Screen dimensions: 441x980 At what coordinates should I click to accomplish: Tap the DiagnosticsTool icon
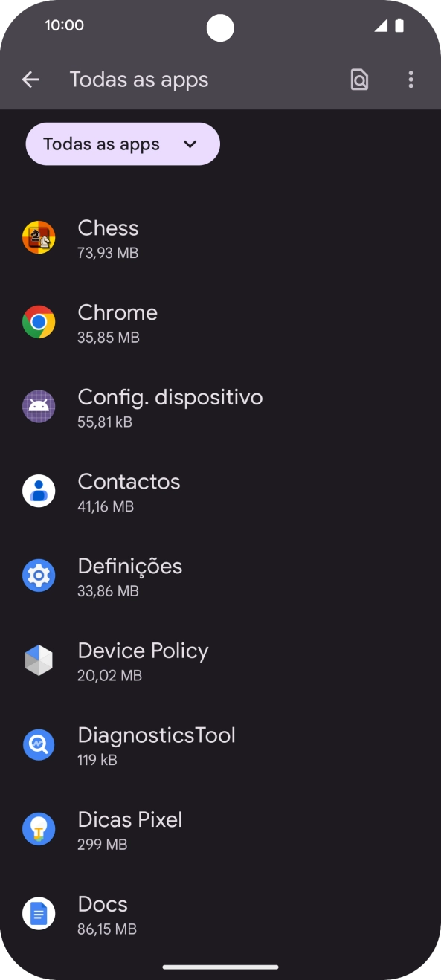pos(39,745)
